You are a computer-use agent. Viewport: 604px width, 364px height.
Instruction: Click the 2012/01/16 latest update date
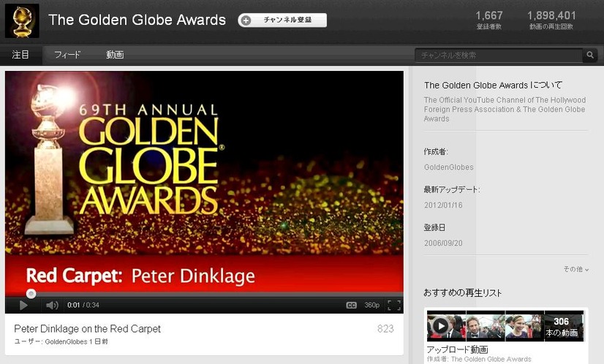click(x=443, y=205)
